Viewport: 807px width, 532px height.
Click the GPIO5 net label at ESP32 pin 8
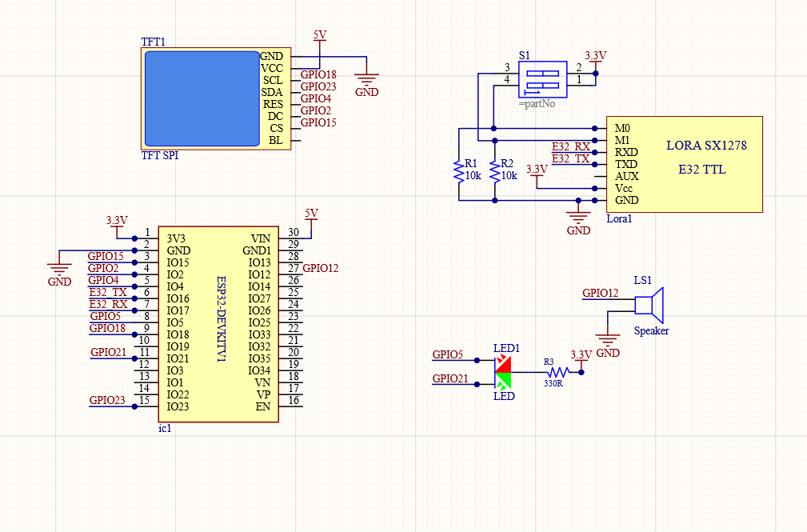[105, 316]
